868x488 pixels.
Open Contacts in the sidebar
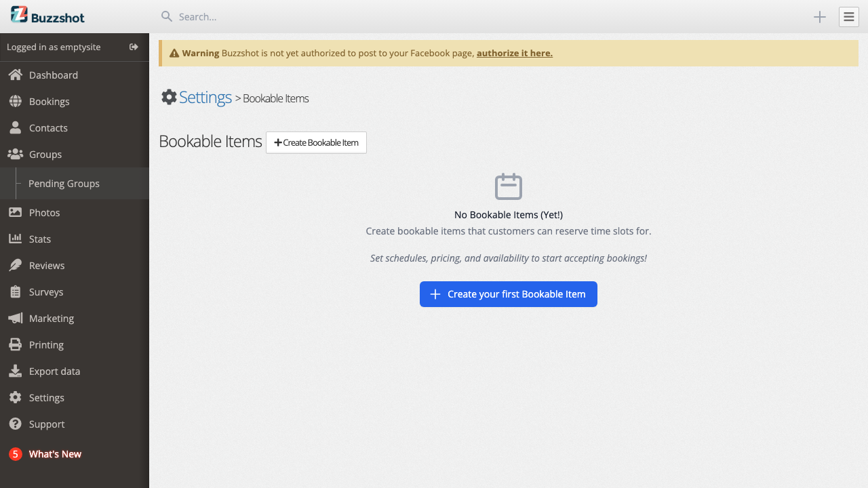click(75, 128)
